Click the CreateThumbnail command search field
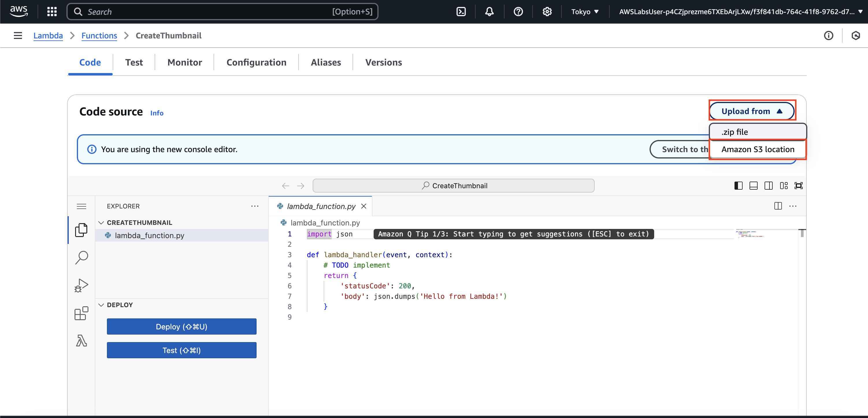 (453, 186)
